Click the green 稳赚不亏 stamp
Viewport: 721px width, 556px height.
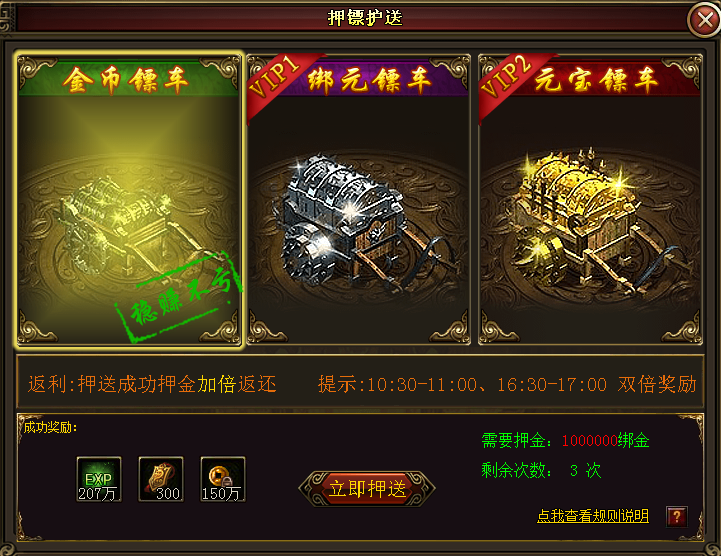point(179,297)
